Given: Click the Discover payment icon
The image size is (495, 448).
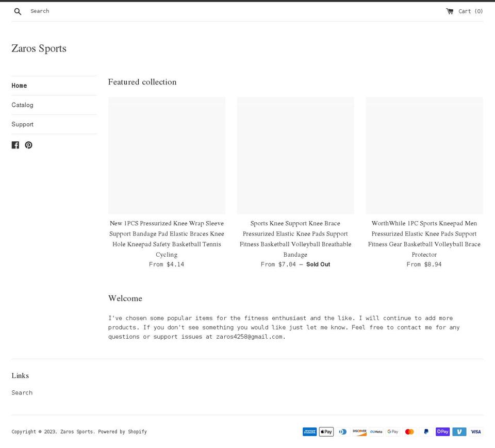Looking at the screenshot, I should (x=359, y=432).
